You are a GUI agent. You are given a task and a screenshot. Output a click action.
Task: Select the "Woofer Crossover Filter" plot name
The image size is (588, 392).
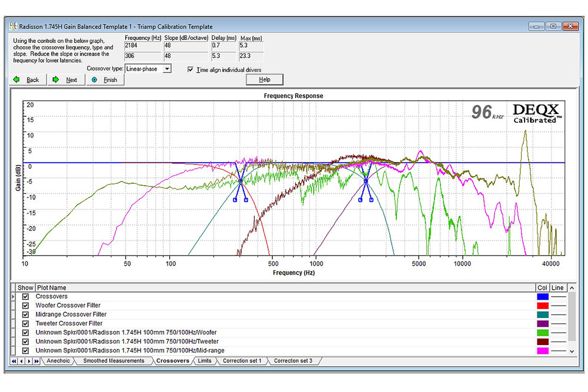(x=68, y=306)
